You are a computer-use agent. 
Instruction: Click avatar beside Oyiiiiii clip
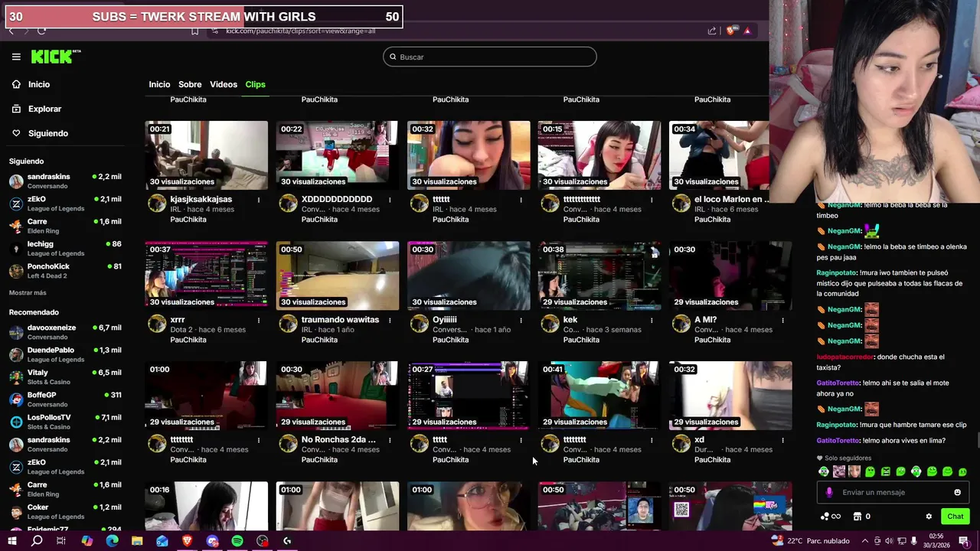coord(419,324)
